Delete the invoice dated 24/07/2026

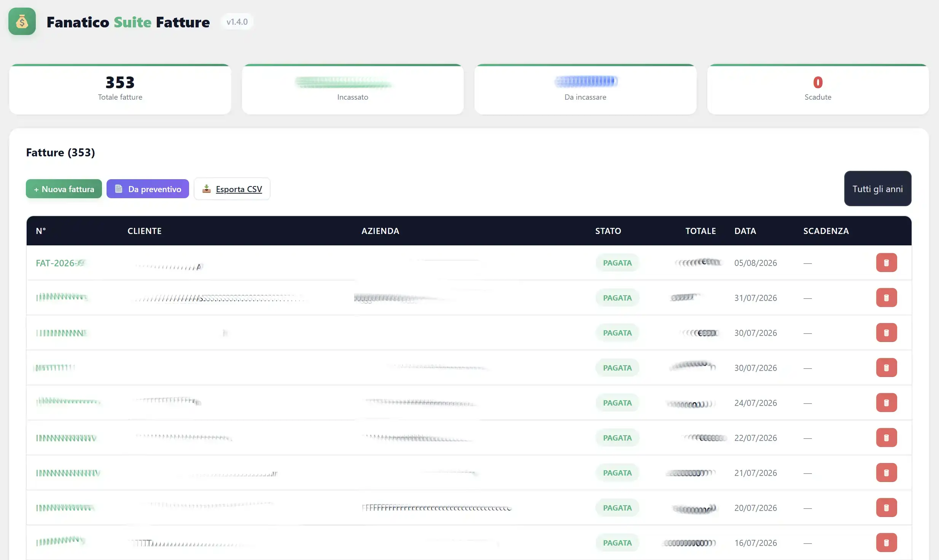click(x=886, y=403)
